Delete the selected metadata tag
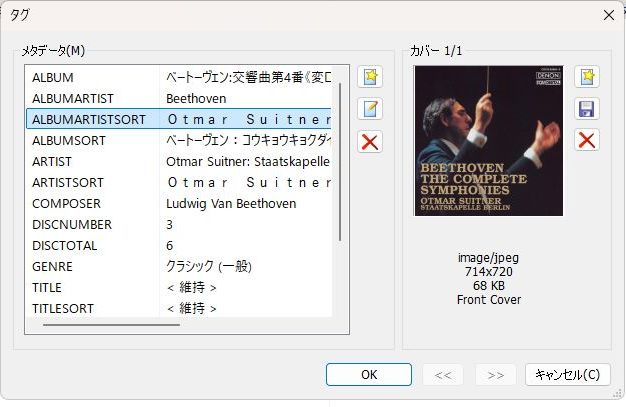This screenshot has width=626, height=407. 370,141
